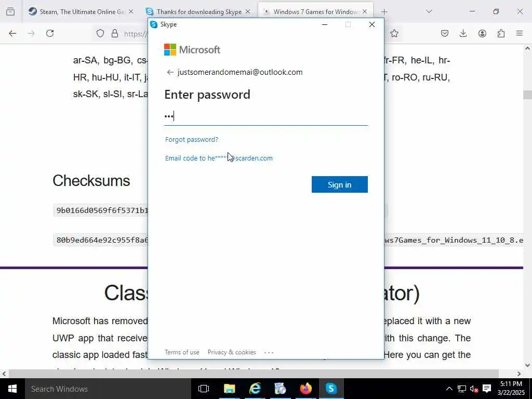Go back via arrow beside the email
Image resolution: width=532 pixels, height=399 pixels.
[170, 72]
